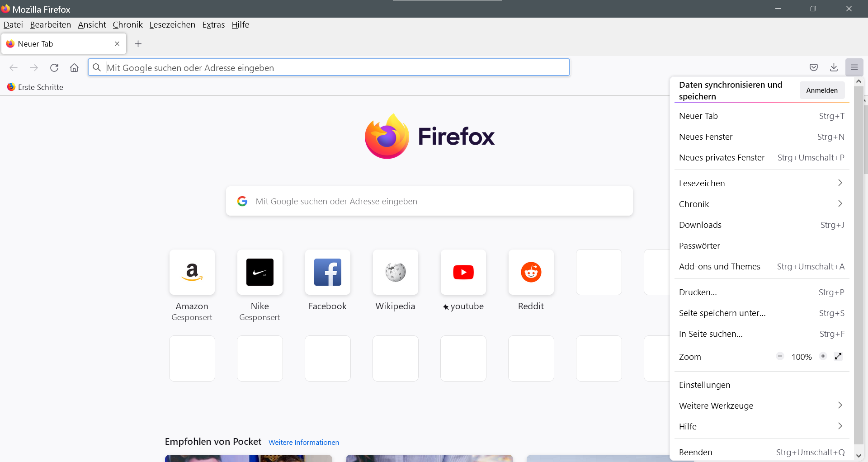
Task: Choose Neues privates Fenster
Action: [x=762, y=158]
